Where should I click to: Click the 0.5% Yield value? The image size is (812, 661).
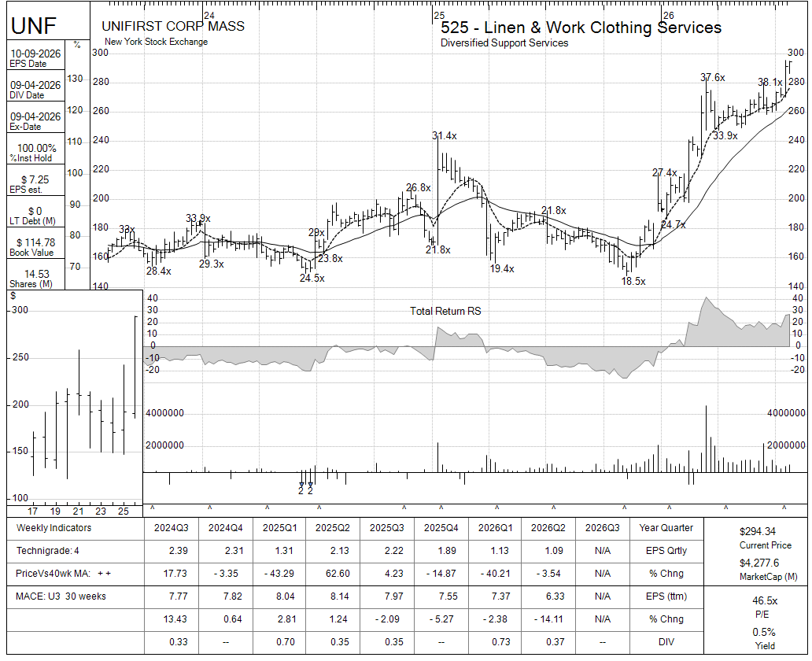click(763, 633)
